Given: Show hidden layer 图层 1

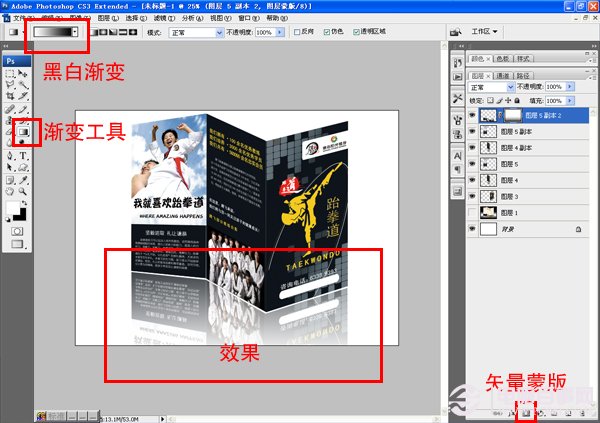Looking at the screenshot, I should (x=473, y=212).
